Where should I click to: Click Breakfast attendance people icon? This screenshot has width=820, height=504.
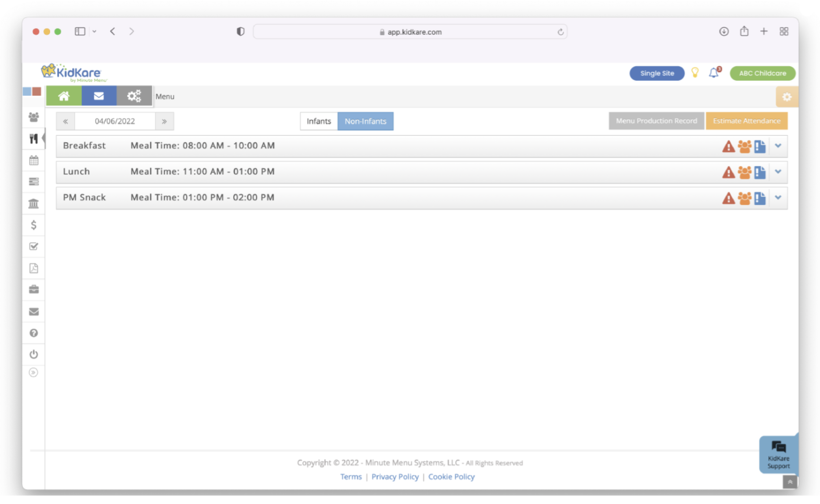(x=744, y=146)
